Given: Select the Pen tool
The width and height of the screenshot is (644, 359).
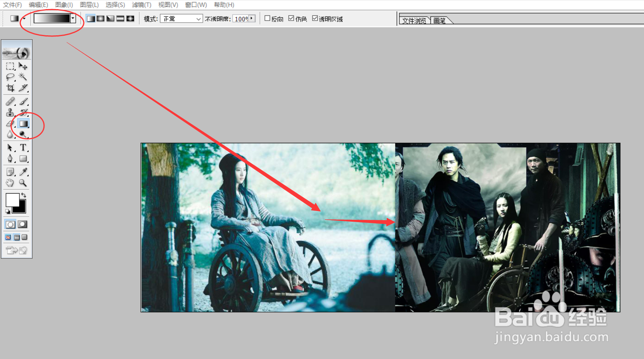Looking at the screenshot, I should click(10, 159).
